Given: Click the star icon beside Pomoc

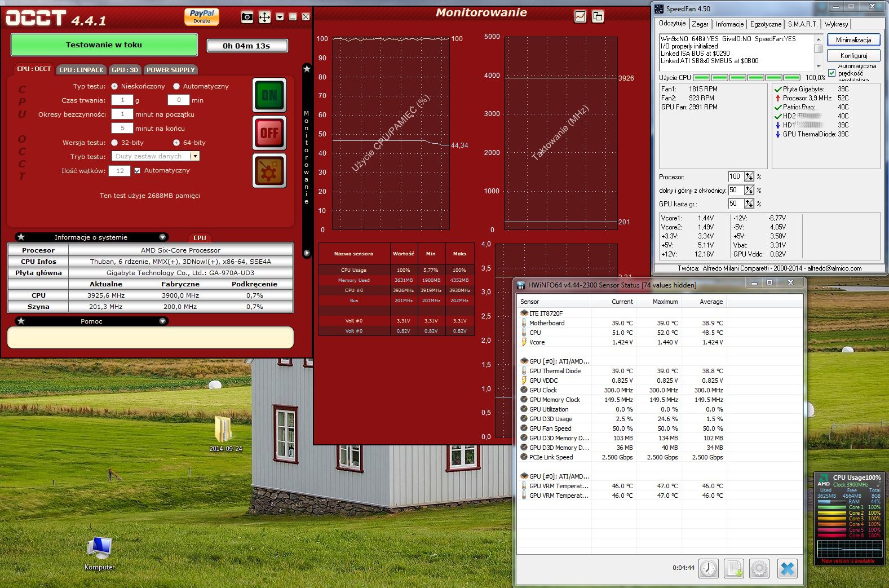Looking at the screenshot, I should click(21, 321).
